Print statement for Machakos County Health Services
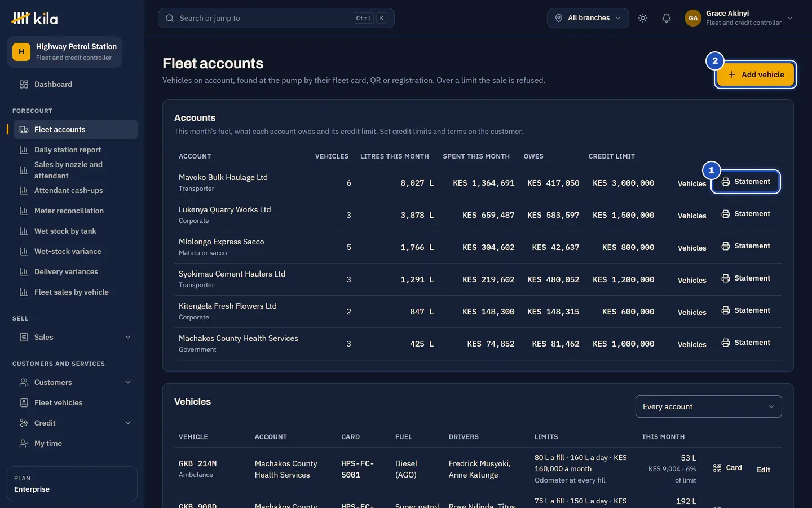The image size is (812, 508). coord(746,343)
